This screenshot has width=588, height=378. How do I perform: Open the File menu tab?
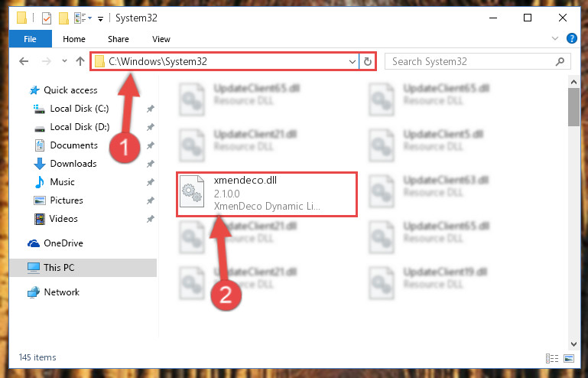click(x=30, y=39)
